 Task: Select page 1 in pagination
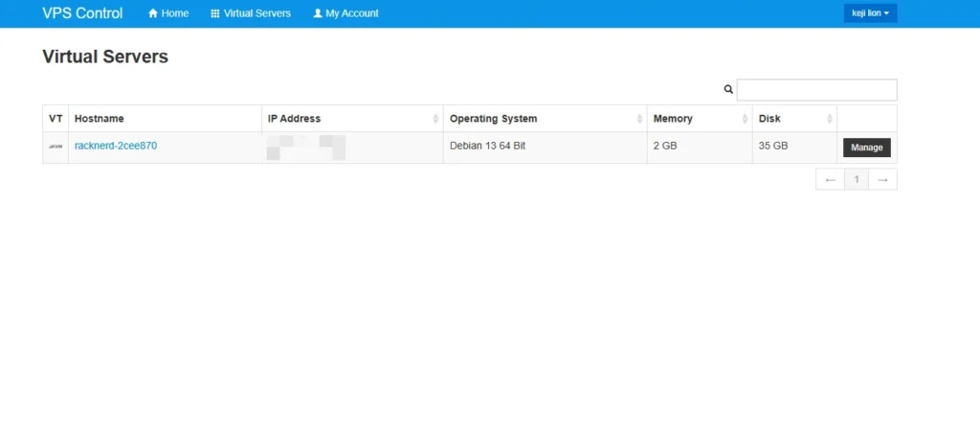click(857, 179)
